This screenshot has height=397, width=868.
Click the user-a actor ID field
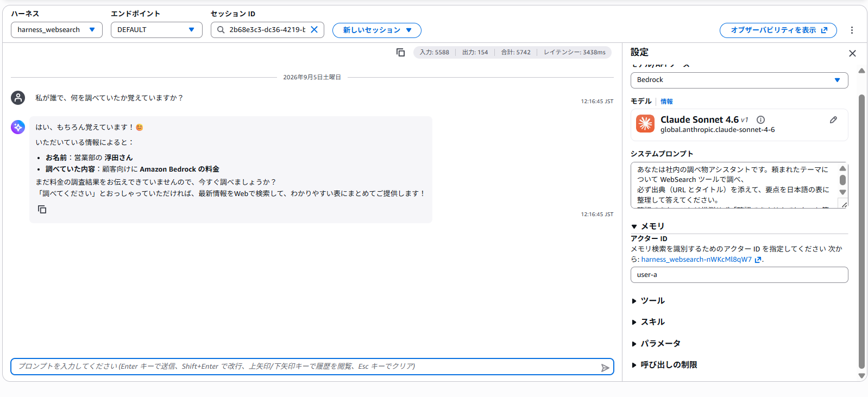739,275
